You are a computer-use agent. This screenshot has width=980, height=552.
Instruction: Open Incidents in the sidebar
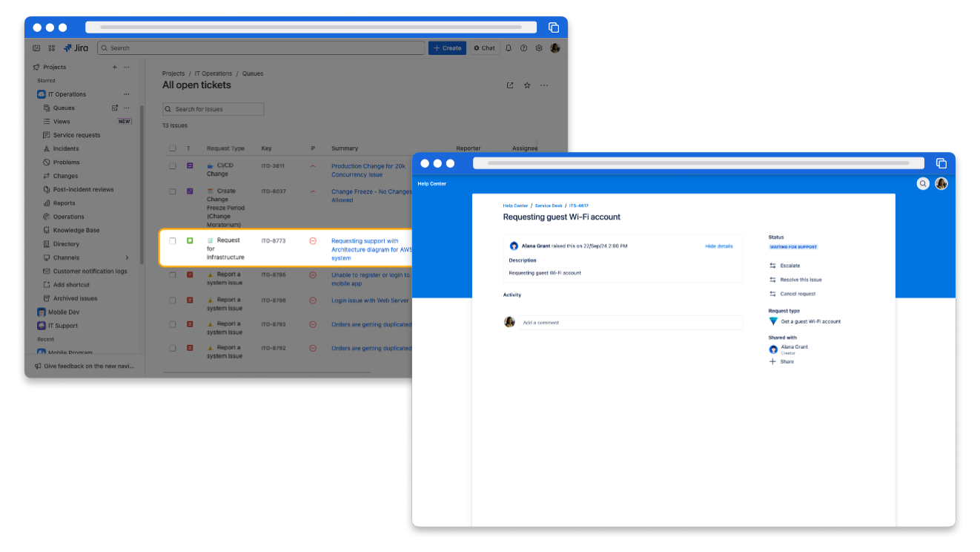click(x=66, y=148)
